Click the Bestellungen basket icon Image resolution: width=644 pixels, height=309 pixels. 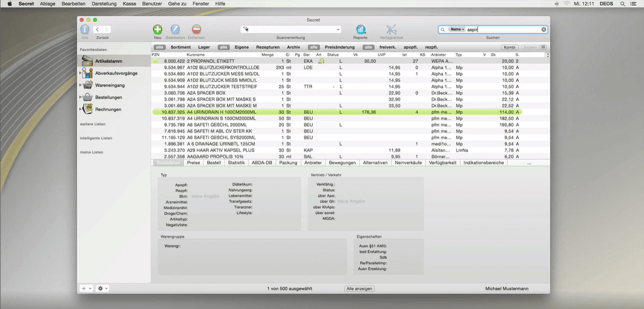point(88,97)
